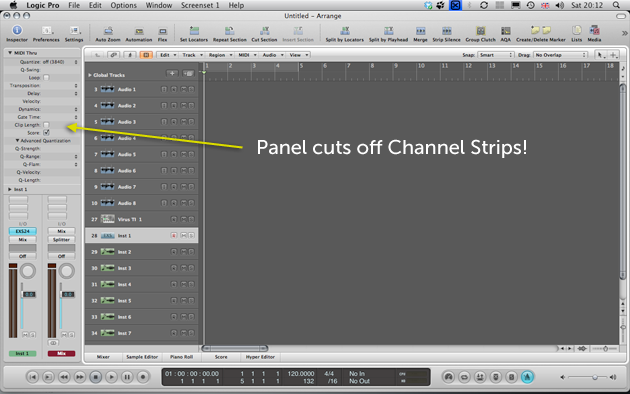630x394 pixels.
Task: Toggle the metronome click transport button
Action: pos(527,377)
